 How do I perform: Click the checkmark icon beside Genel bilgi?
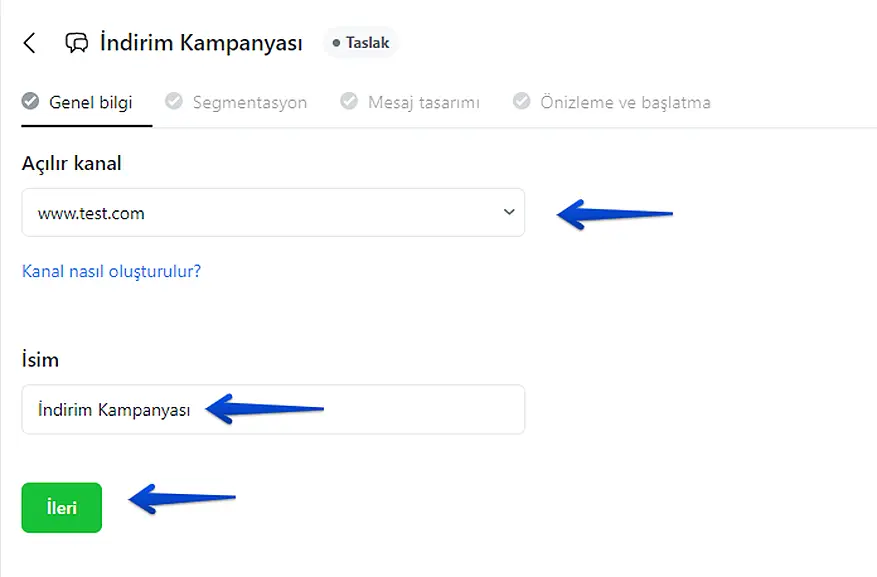tap(30, 102)
